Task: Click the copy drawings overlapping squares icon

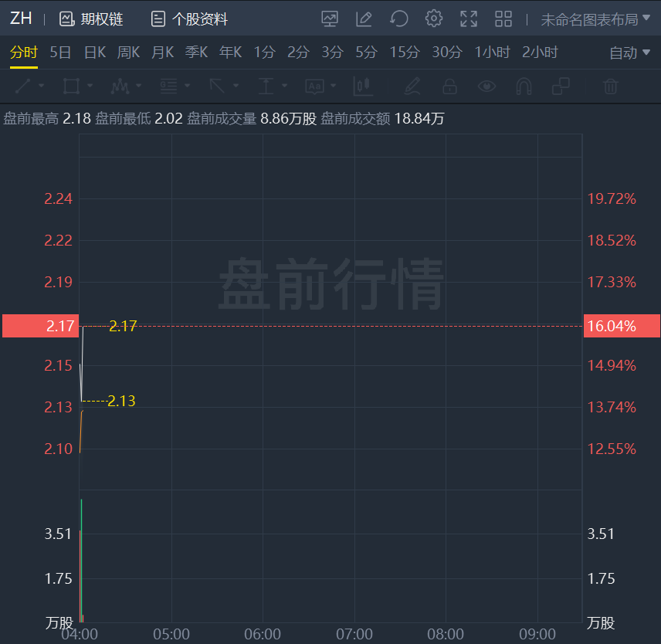Action: coord(561,86)
